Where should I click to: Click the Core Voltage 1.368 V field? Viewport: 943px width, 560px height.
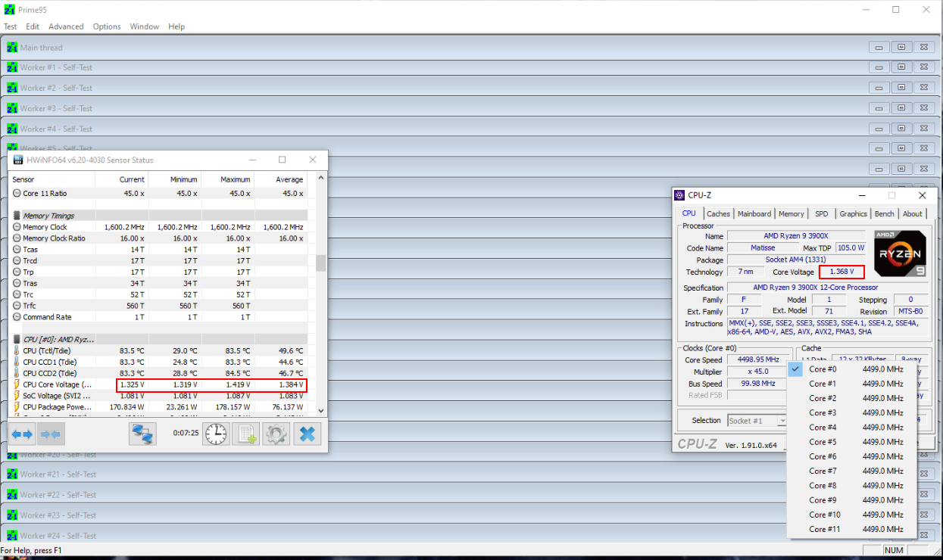coord(842,272)
